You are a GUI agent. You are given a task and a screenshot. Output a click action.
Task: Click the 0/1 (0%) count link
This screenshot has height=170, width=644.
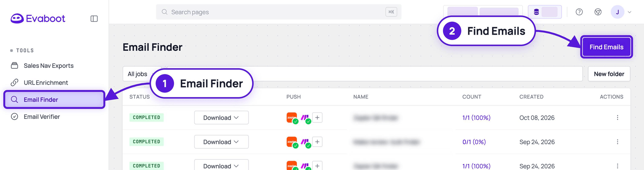[474, 142]
